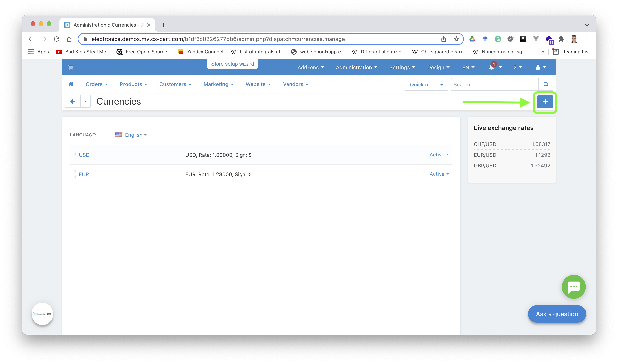Open the Add-ons menu
This screenshot has width=618, height=364.
(x=310, y=67)
